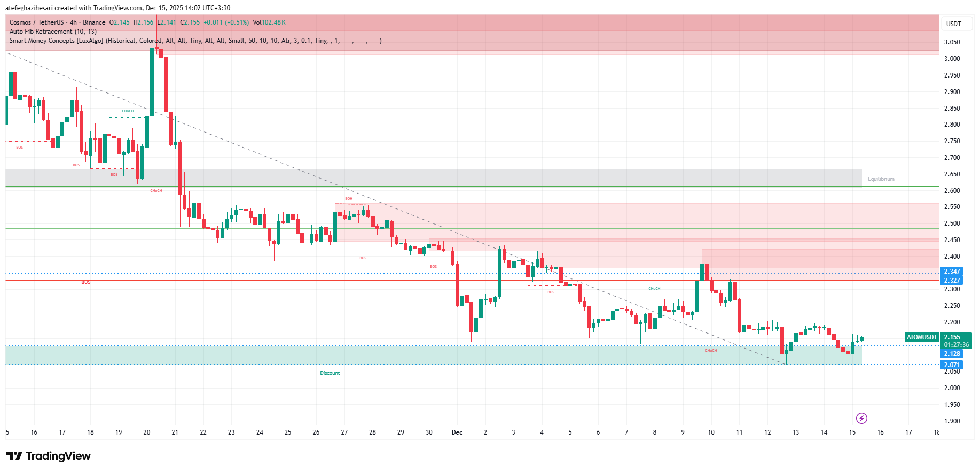Screen dimensions: 980x472
Task: Click the TradingView logo at bottom left
Action: (x=49, y=456)
